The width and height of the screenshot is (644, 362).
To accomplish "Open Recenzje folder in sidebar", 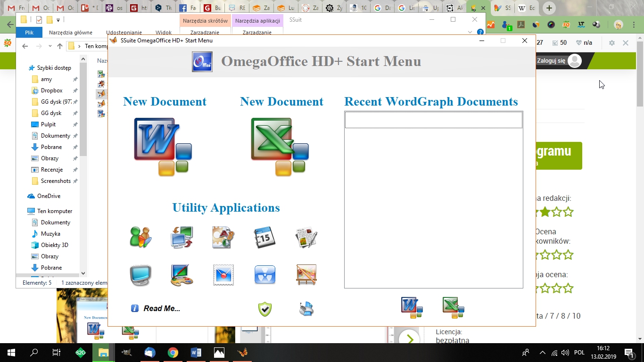I will [x=51, y=170].
